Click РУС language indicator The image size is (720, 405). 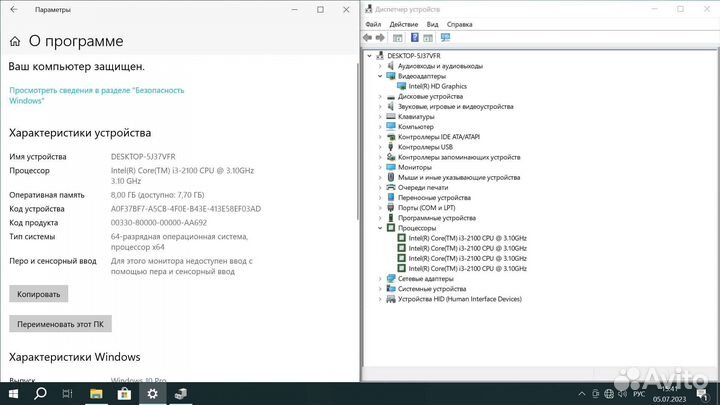639,394
